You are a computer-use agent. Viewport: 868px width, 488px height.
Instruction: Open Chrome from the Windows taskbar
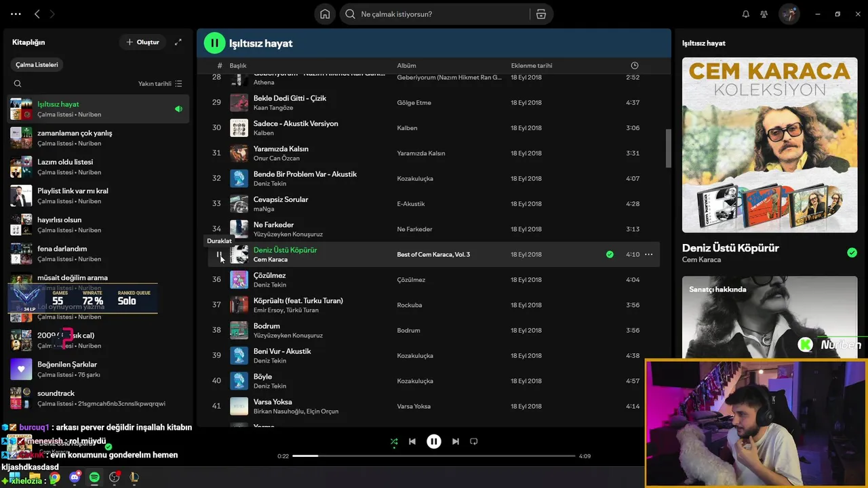[54, 477]
